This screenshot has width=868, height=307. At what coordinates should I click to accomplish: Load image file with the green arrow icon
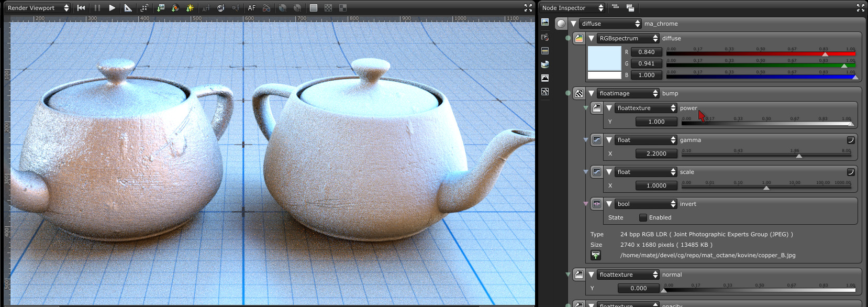click(x=596, y=255)
